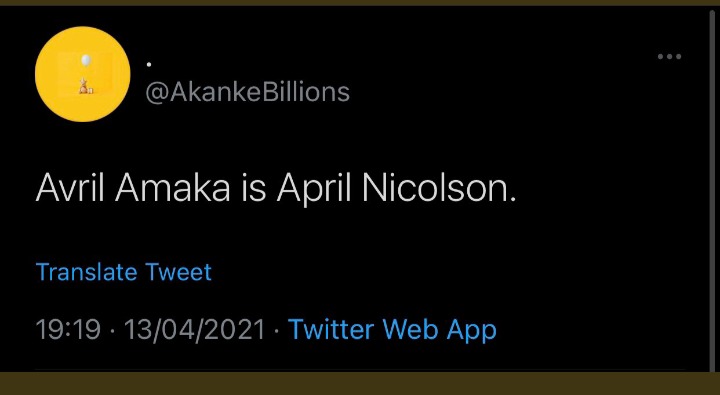
Task: Open the tweet's more options ellipsis menu
Action: pos(669,57)
